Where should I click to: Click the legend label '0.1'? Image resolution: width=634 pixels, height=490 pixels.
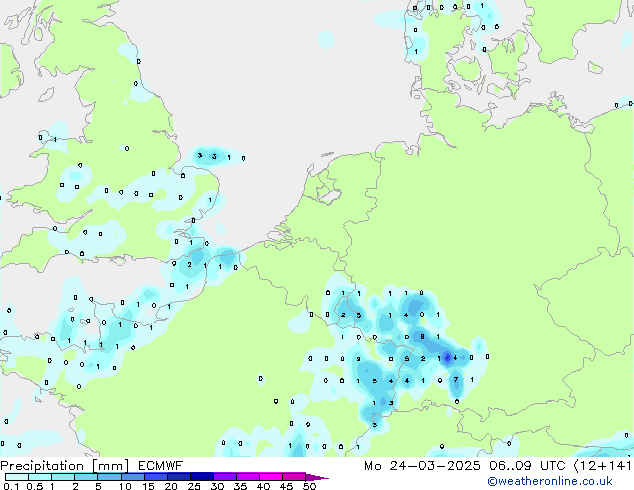12,486
